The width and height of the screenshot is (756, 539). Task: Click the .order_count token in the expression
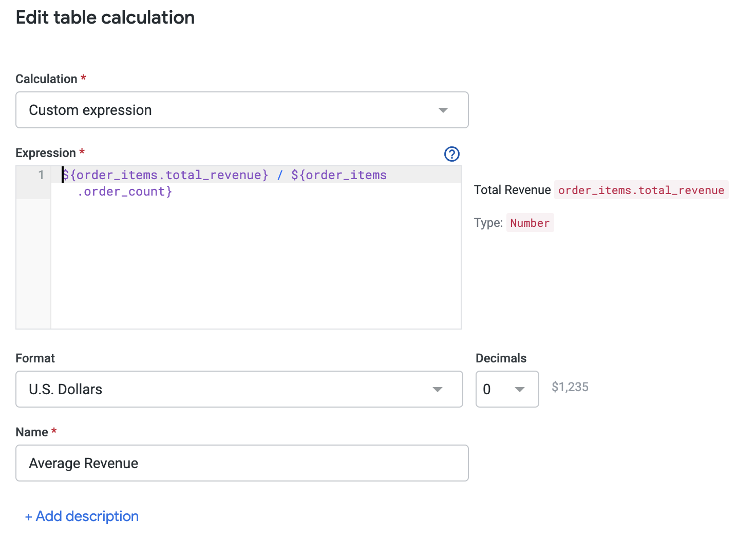click(x=124, y=191)
